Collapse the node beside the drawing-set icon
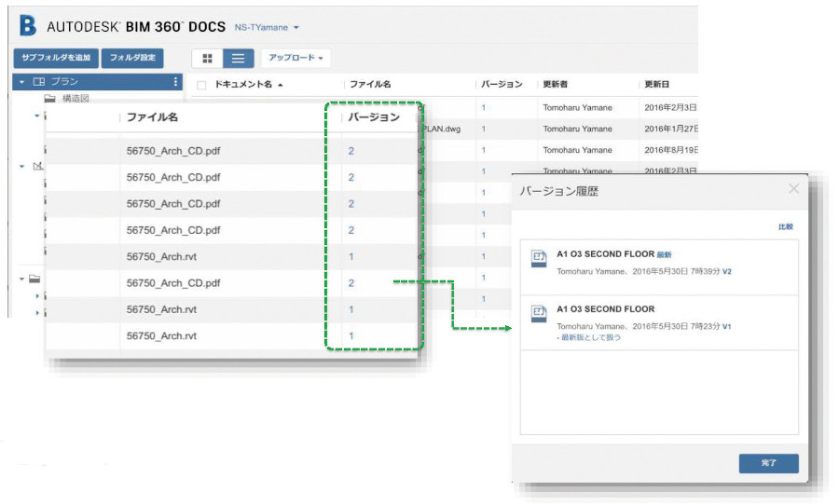The height and width of the screenshot is (504, 839). coord(22,166)
